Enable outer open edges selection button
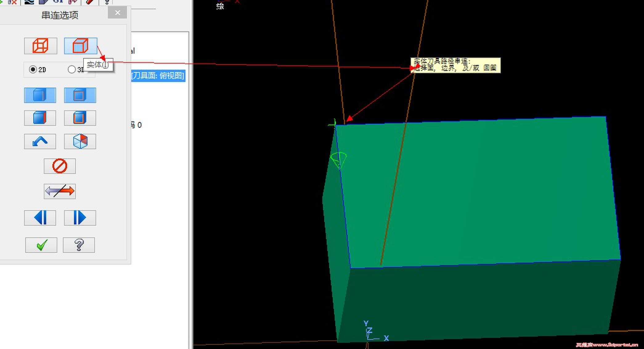 pos(80,118)
